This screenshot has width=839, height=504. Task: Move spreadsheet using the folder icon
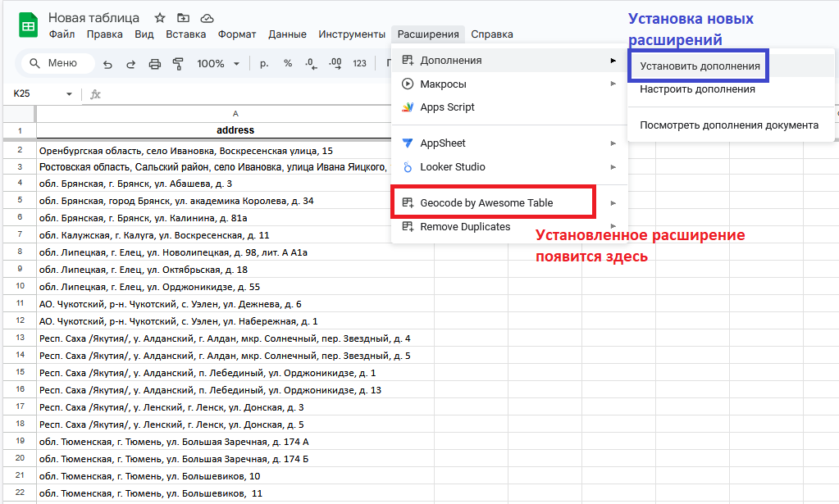tap(182, 16)
